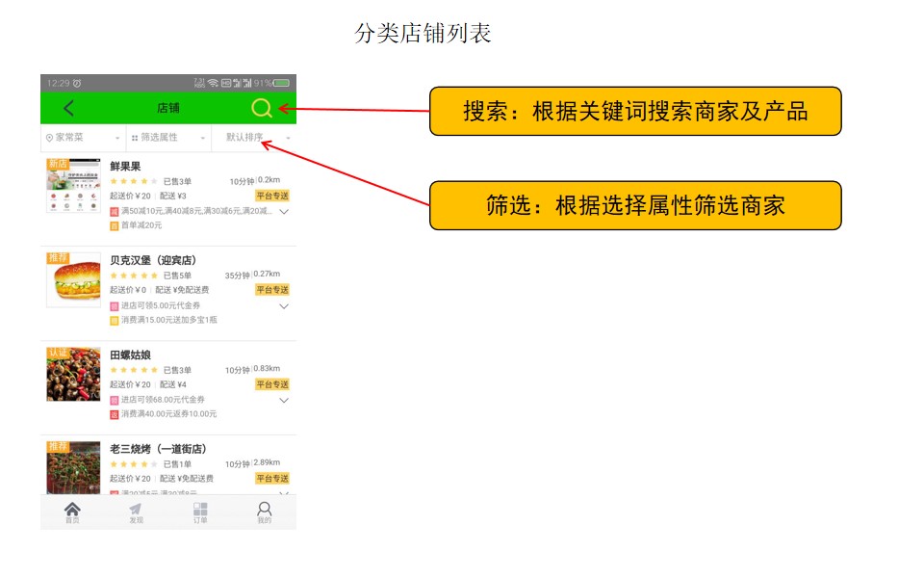The height and width of the screenshot is (578, 924).
Task: Tap the battery icon in status bar
Action: (281, 83)
